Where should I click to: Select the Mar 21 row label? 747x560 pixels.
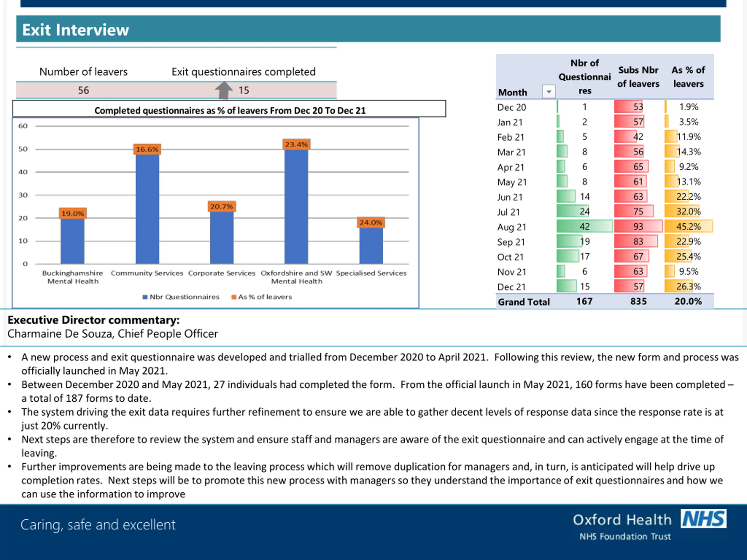(x=511, y=152)
